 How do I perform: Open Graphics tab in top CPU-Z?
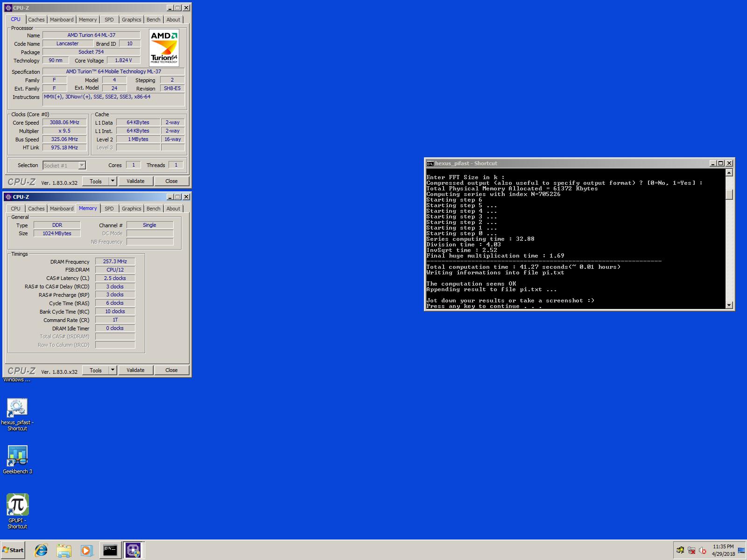(x=132, y=20)
